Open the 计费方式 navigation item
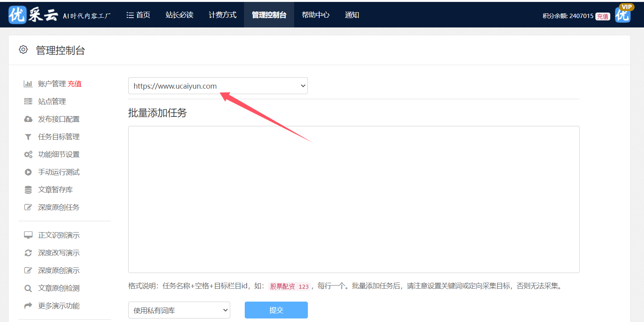The height and width of the screenshot is (322, 644). 222,15
